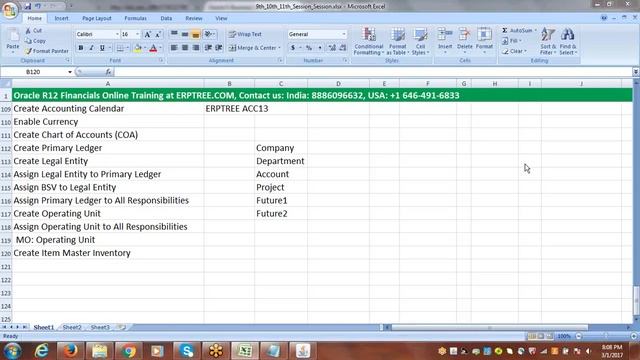Select cell containing ERPTREE ACC13

pos(229,109)
